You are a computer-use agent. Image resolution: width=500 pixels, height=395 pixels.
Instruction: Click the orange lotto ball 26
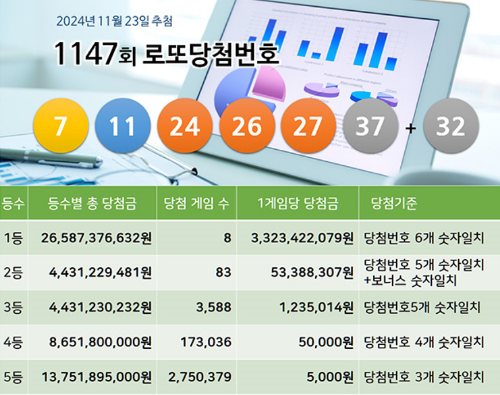click(x=247, y=126)
